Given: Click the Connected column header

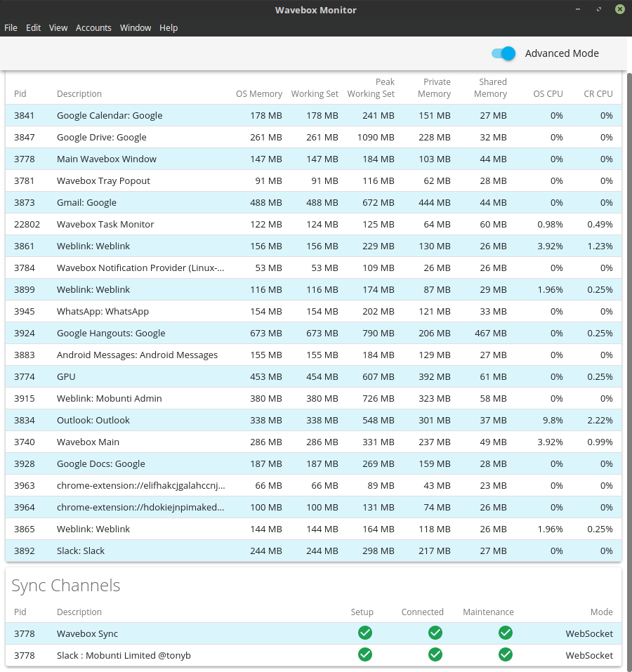Looking at the screenshot, I should 423,612.
